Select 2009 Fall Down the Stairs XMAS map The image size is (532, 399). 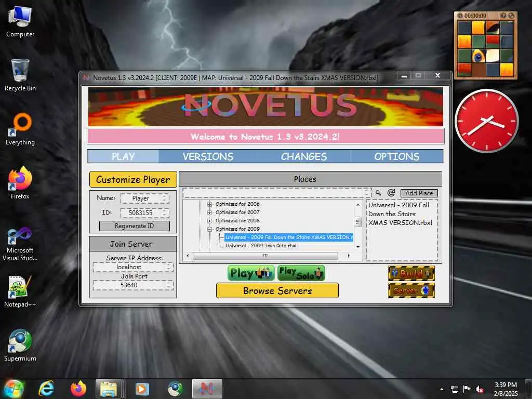click(289, 237)
